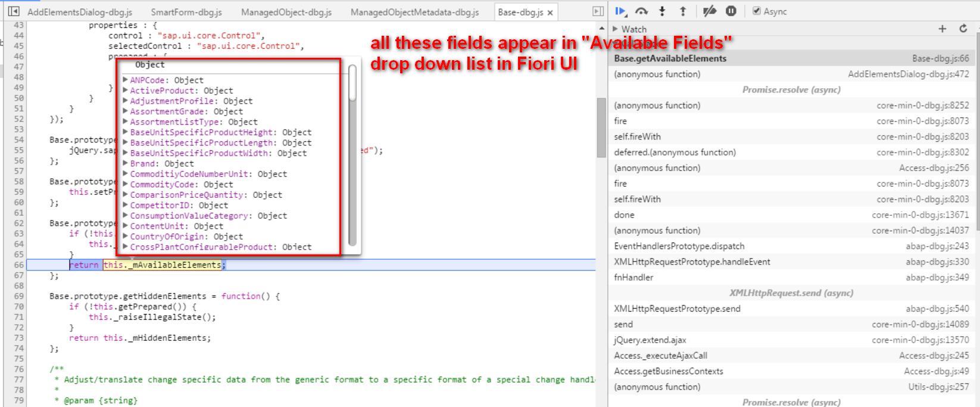Step over the next function call

[641, 11]
